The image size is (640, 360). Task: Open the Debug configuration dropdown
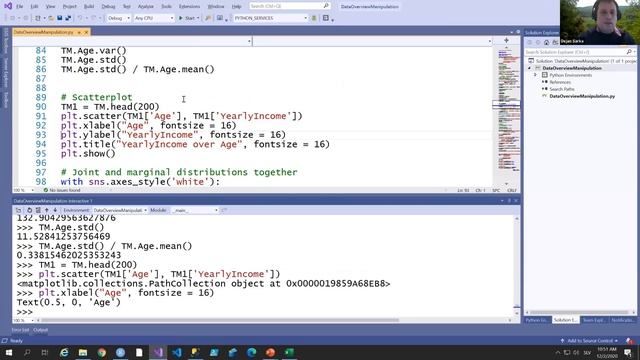(x=118, y=18)
